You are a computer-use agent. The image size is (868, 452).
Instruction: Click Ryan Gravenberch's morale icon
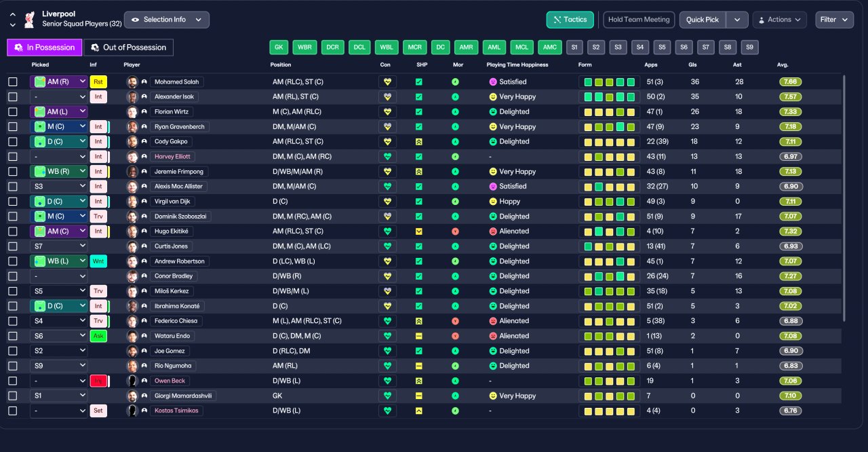[x=455, y=127]
